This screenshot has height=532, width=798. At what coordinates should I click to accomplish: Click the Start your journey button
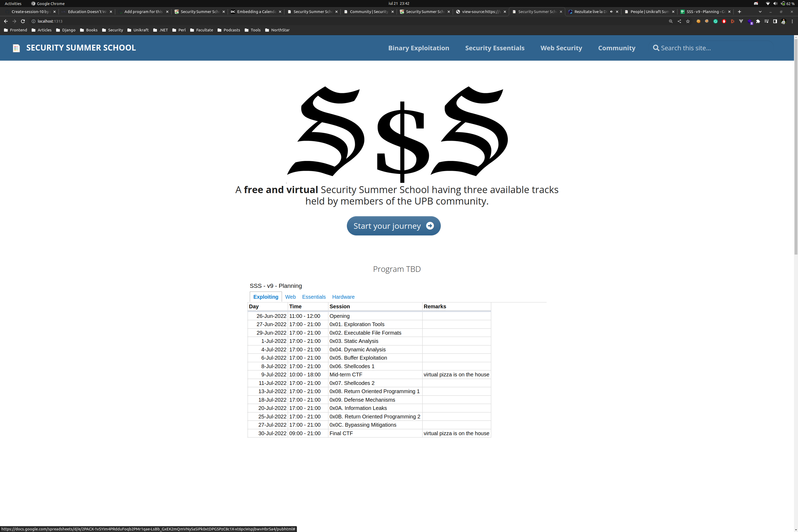393,226
